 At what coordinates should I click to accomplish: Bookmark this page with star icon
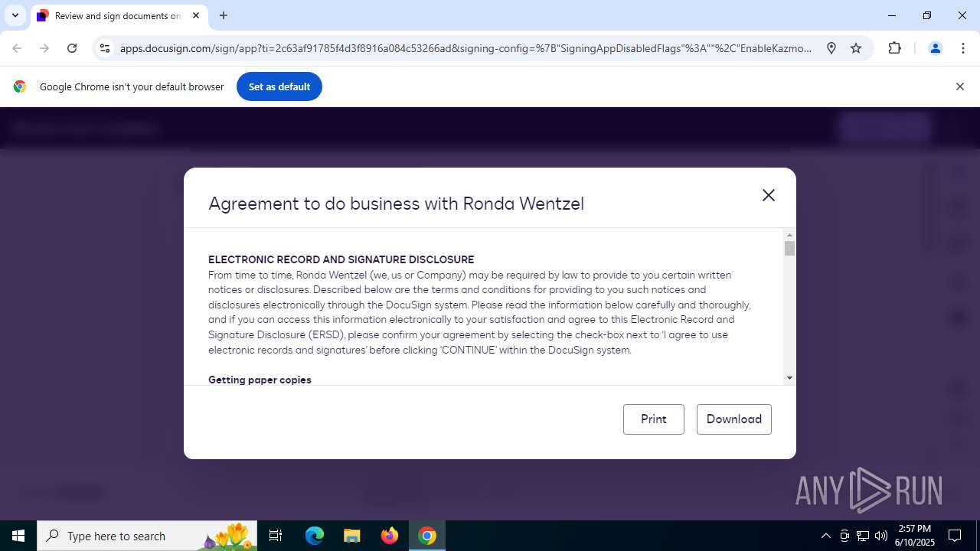pyautogui.click(x=856, y=48)
